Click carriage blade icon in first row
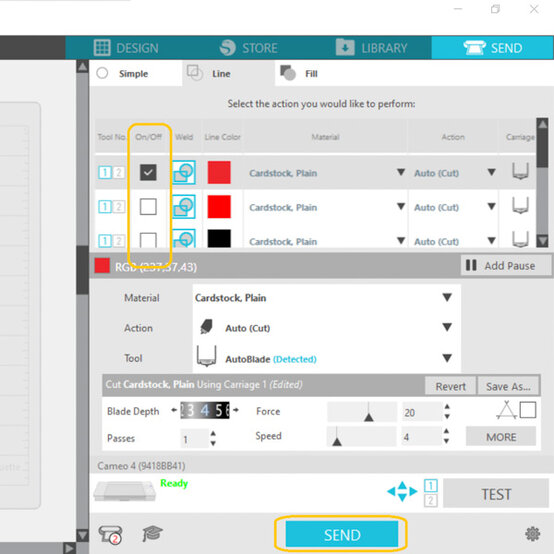The height and width of the screenshot is (554, 554). [520, 171]
